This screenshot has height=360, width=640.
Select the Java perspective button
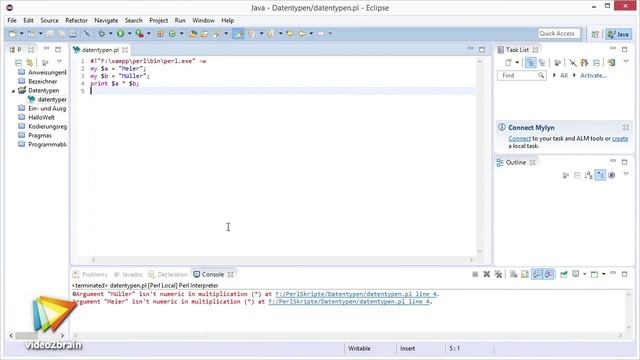(618, 34)
